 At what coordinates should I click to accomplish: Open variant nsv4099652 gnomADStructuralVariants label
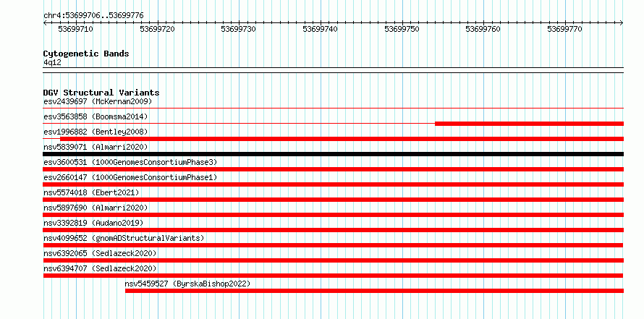[x=124, y=238]
